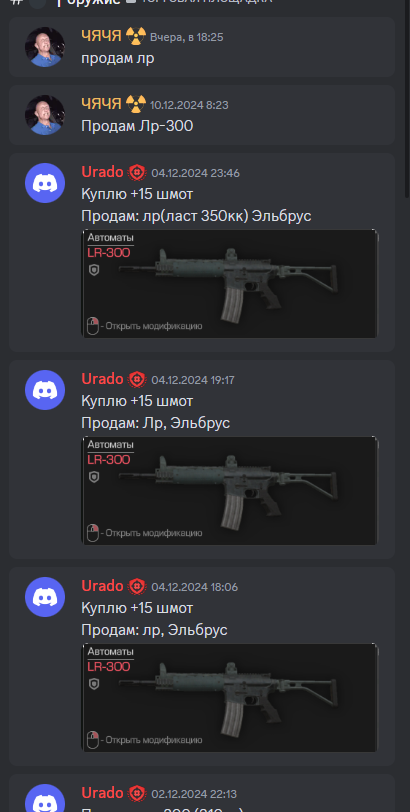This screenshot has width=410, height=812.
Task: Click Urado's Discord avatar at 23:46 post
Action: (x=45, y=183)
